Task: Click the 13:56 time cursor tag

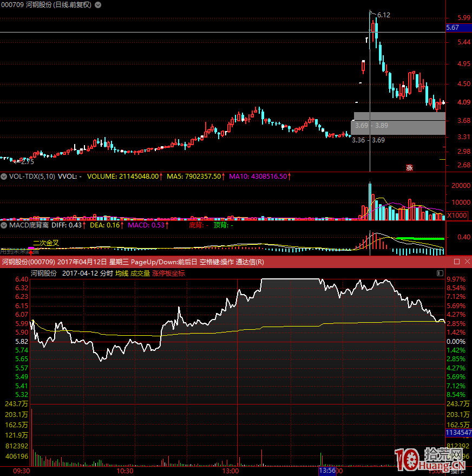Action: click(x=327, y=471)
